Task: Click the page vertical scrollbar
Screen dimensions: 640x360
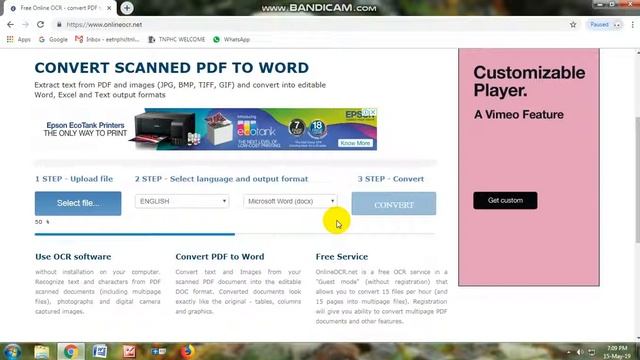Action: point(638,180)
